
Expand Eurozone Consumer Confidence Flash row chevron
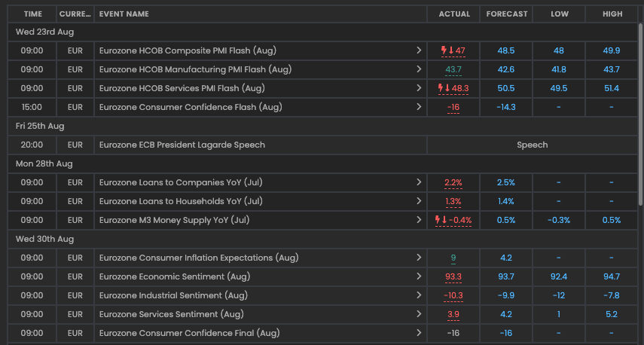(x=419, y=107)
